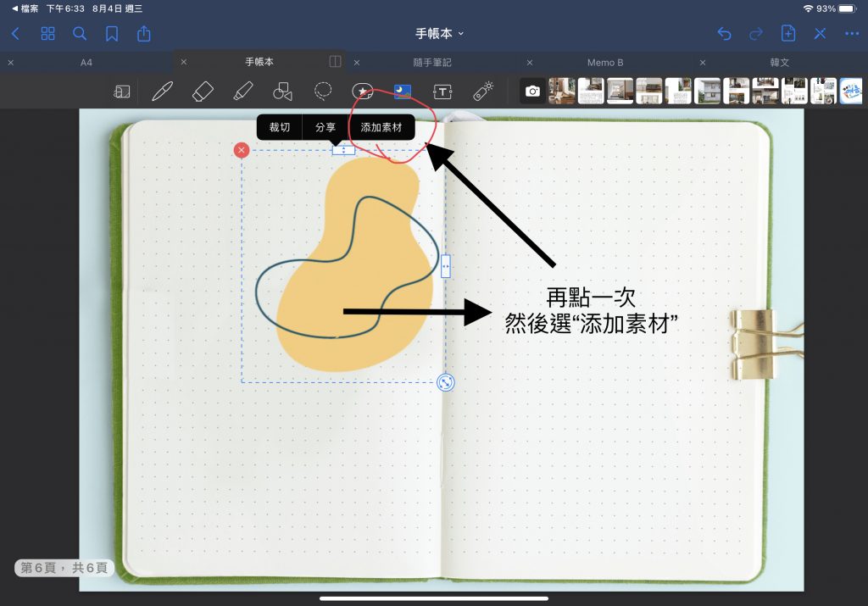
Task: Toggle split view on 手帳本 tab
Action: (335, 62)
